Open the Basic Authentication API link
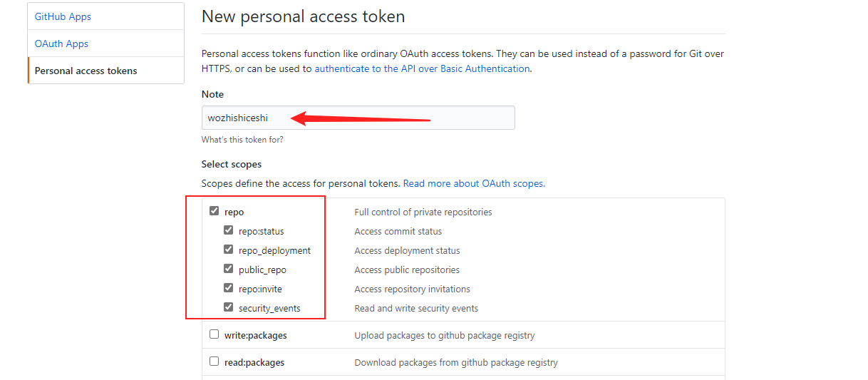The image size is (868, 380). coord(422,69)
